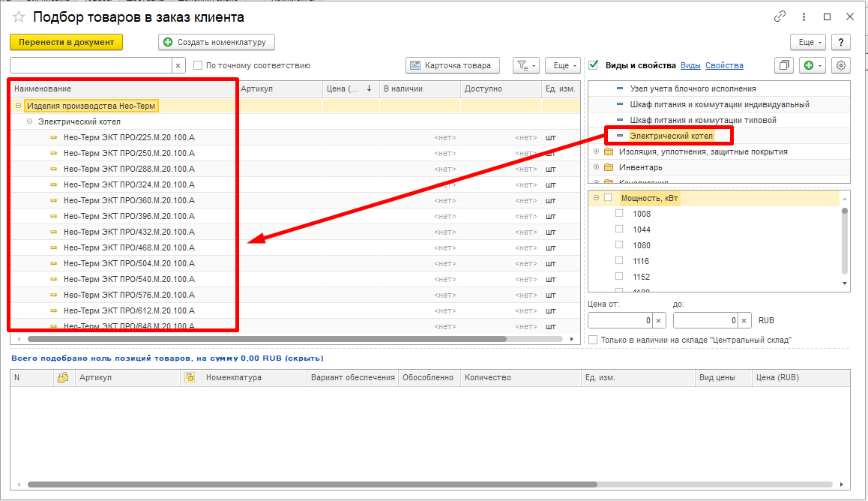Open the vertical three-dot window menu
The width and height of the screenshot is (868, 501).
click(x=804, y=16)
